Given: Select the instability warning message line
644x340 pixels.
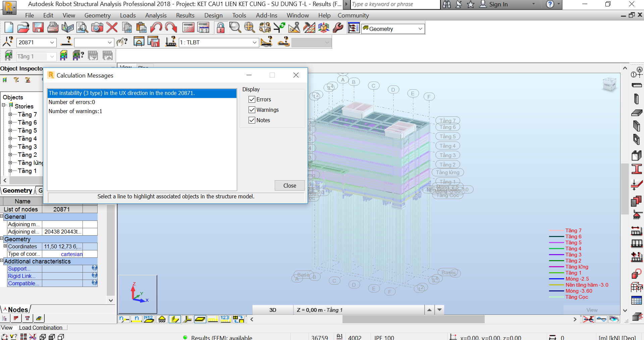Looking at the screenshot, I should (x=142, y=93).
